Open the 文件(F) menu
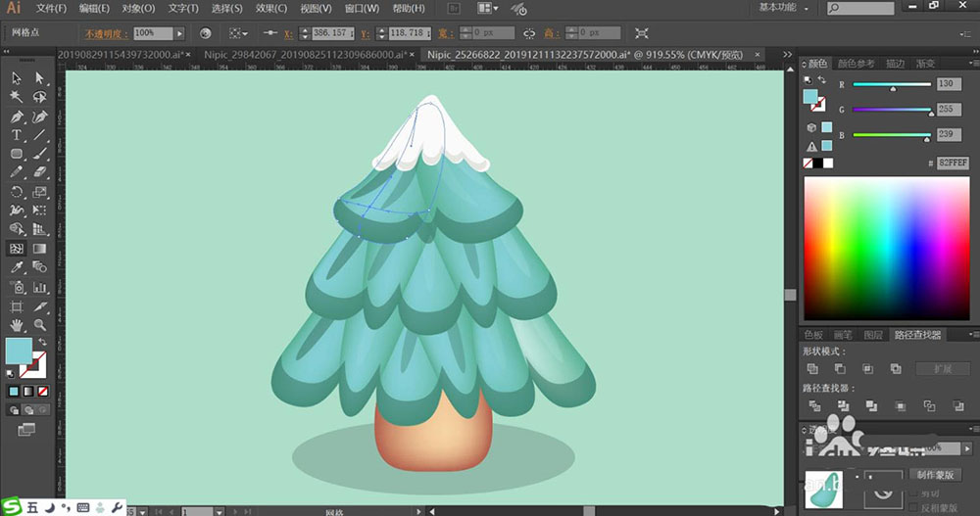Screen dimensions: 980x516 click(x=51, y=8)
